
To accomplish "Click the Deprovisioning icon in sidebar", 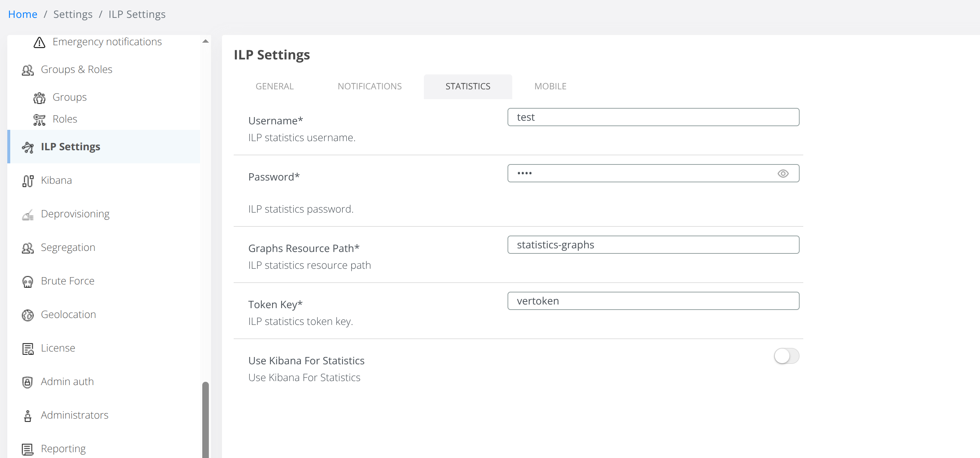I will click(x=27, y=215).
